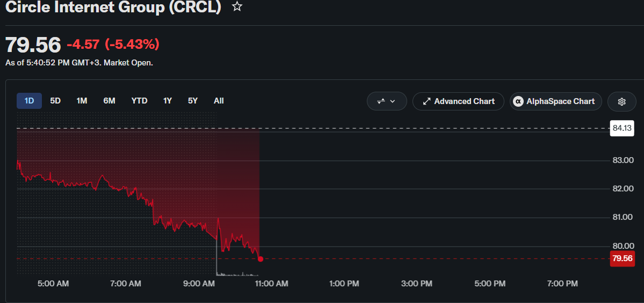Screen dimensions: 644x303
Task: Click the 84.13 previous close label
Action: click(622, 128)
